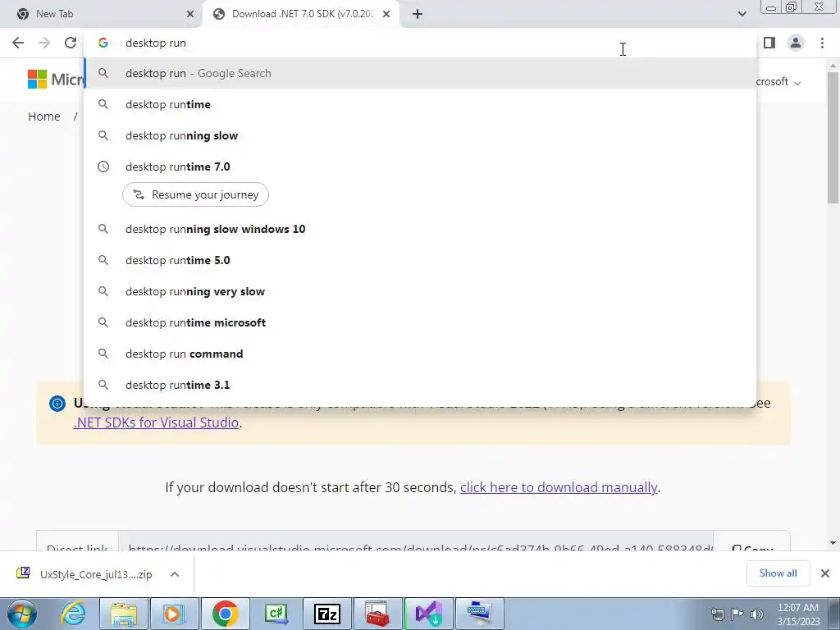Open '.NET SDKs for Visual Studio' link
Image resolution: width=840 pixels, height=630 pixels.
[156, 422]
